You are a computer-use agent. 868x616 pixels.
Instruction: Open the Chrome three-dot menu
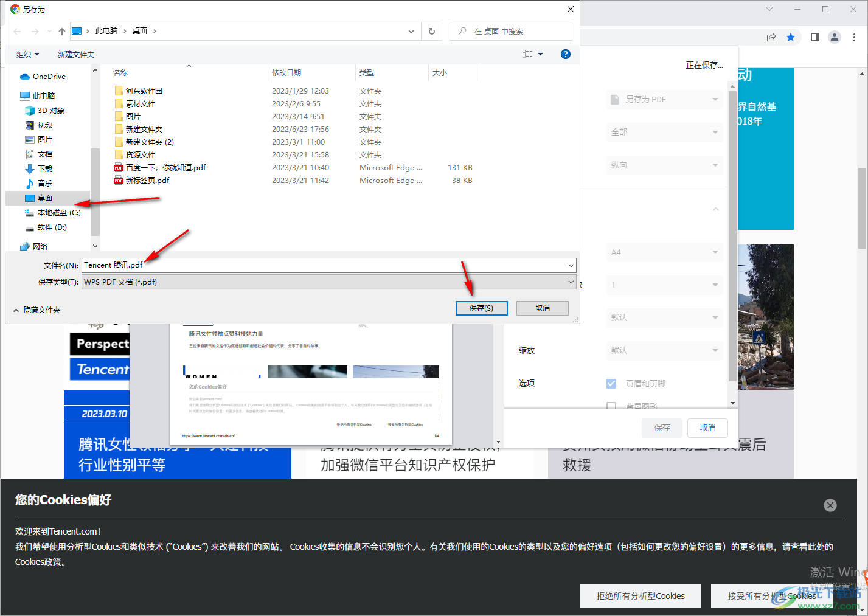pos(854,37)
